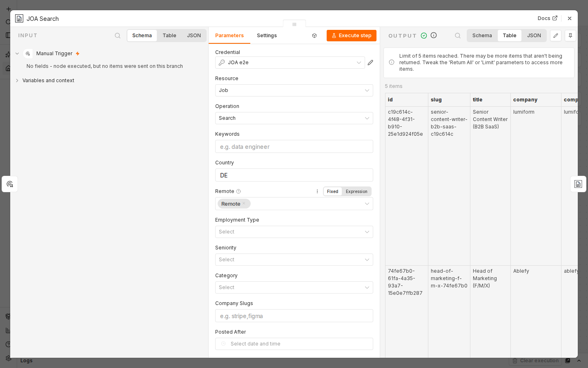Show output as Schema
The height and width of the screenshot is (368, 588).
click(482, 36)
